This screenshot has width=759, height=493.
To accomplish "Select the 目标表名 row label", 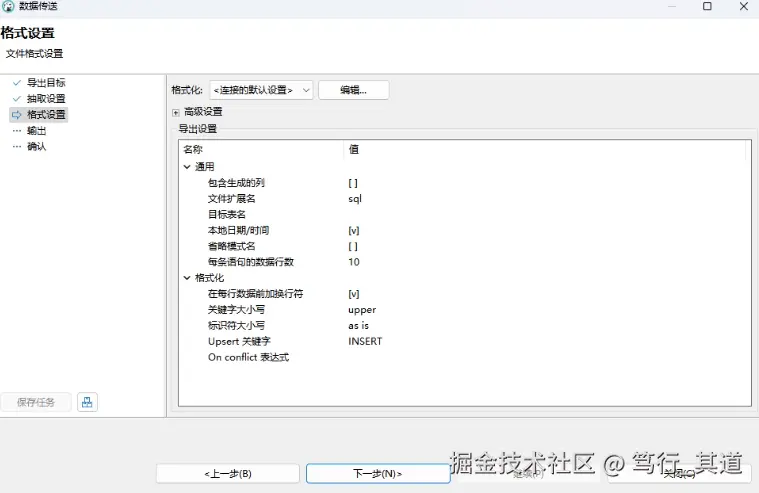I will 227,215.
